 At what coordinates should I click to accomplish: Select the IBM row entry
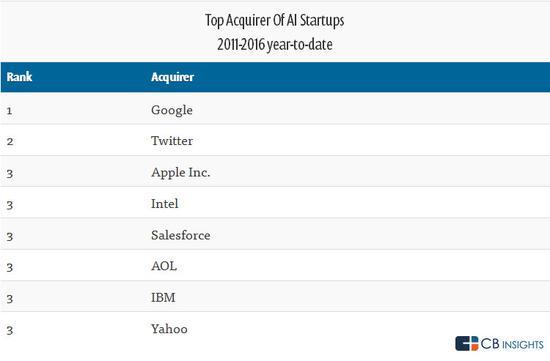[x=275, y=296]
